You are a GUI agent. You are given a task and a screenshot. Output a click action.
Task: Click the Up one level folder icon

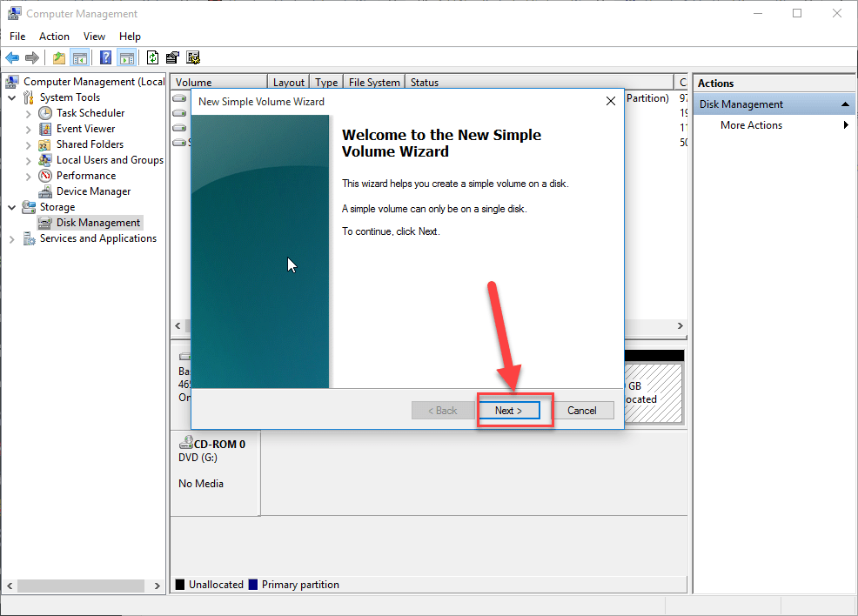tap(59, 58)
